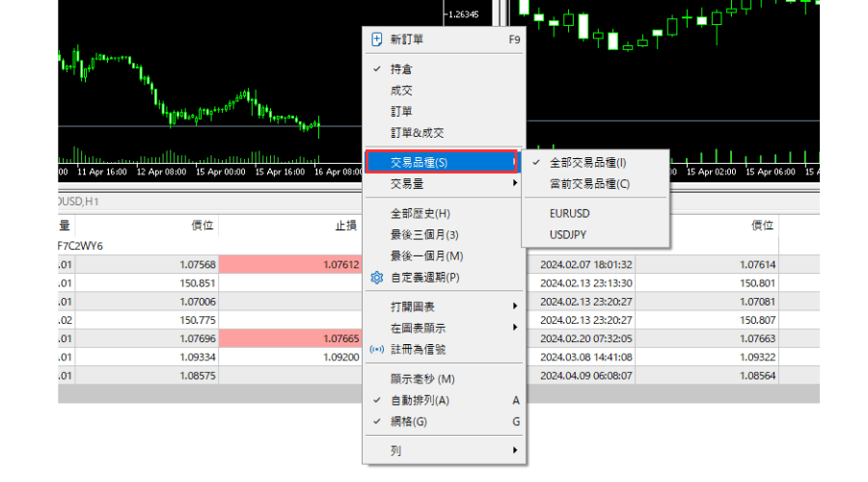Choose 當前交易品種(C) option
Screen dimensions: 868x482
(589, 184)
